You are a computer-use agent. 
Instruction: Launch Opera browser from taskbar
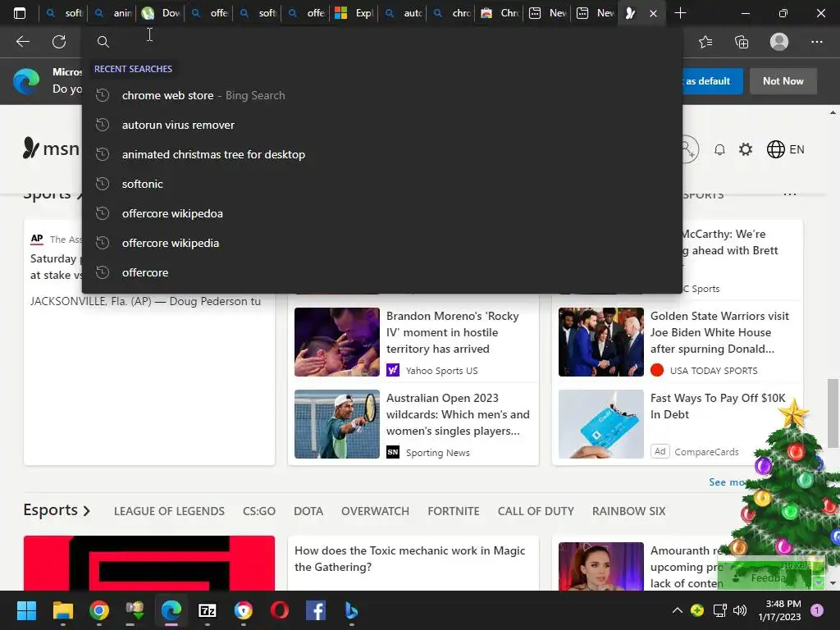point(280,610)
